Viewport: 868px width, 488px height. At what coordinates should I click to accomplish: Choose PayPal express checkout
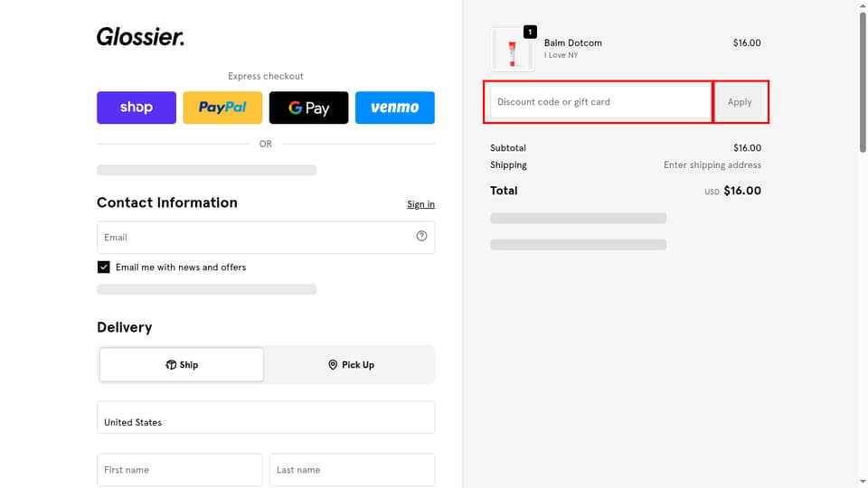click(x=222, y=108)
